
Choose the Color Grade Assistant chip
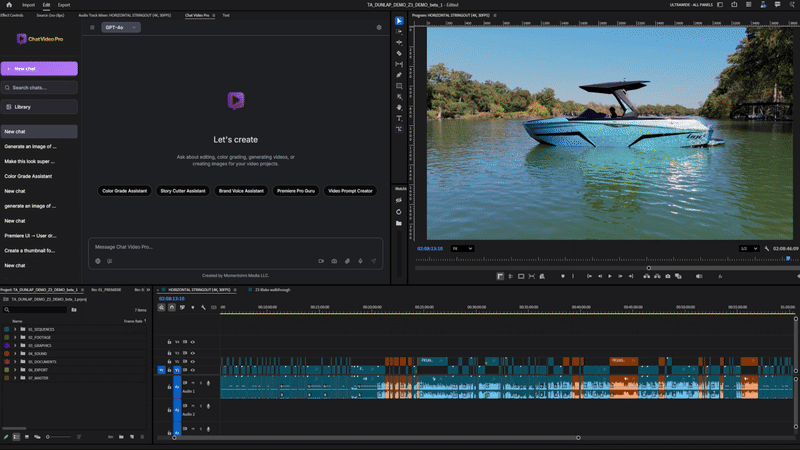coord(124,191)
